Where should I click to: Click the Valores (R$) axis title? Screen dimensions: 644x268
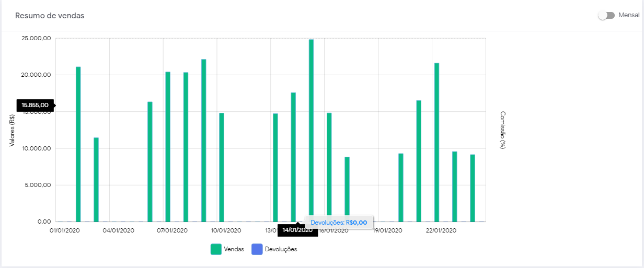(x=11, y=131)
